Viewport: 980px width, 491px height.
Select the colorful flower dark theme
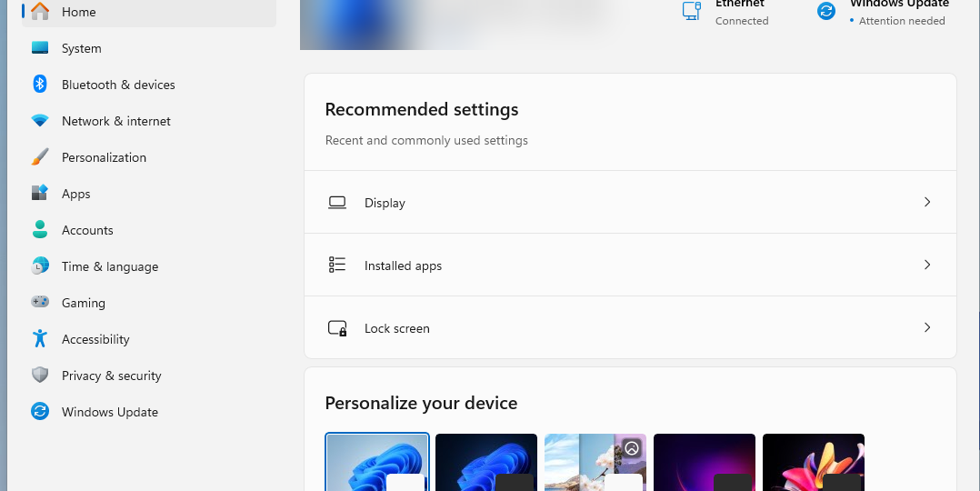(814, 462)
